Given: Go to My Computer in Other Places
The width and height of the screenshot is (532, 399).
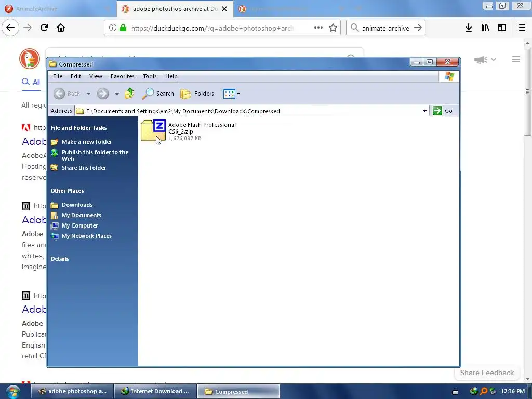Looking at the screenshot, I should [79, 225].
